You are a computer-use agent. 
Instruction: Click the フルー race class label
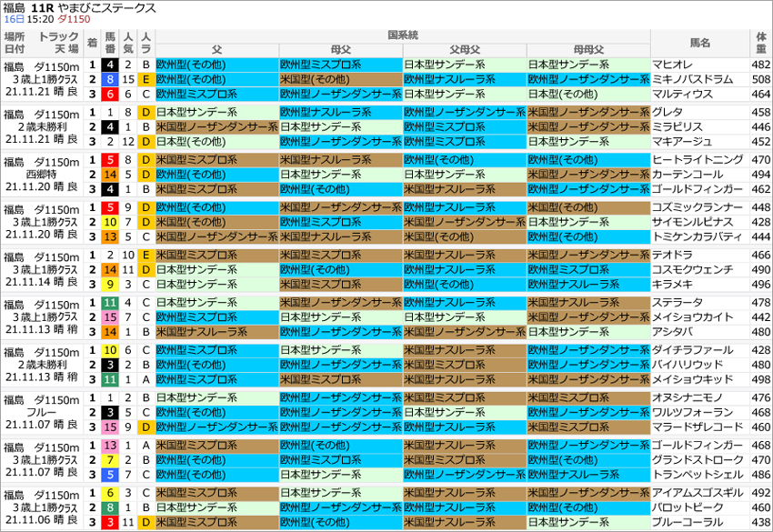click(x=42, y=413)
